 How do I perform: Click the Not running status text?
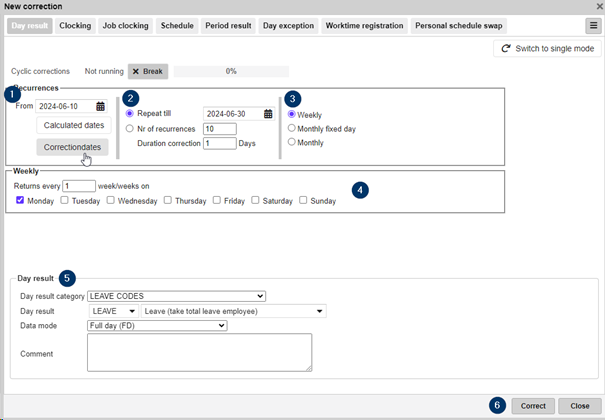[x=104, y=71]
